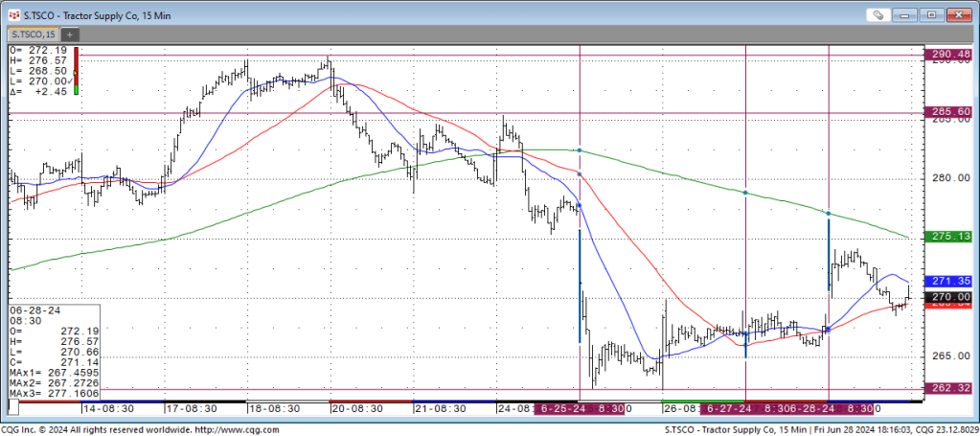Image resolution: width=980 pixels, height=436 pixels.
Task: Click the 290.48 price level label
Action: click(950, 55)
